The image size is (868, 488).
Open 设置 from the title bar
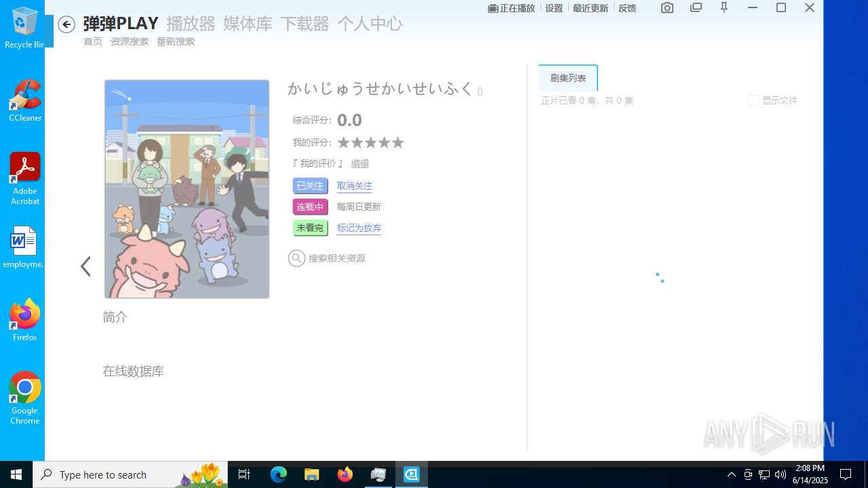554,8
